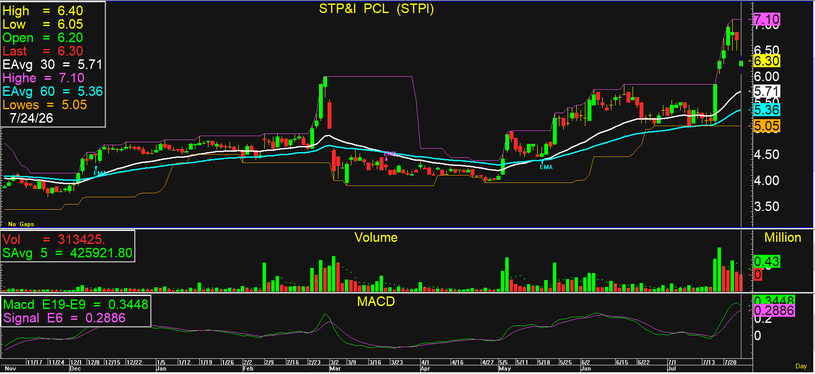Click the Million units label
815x374 pixels.
pyautogui.click(x=782, y=238)
